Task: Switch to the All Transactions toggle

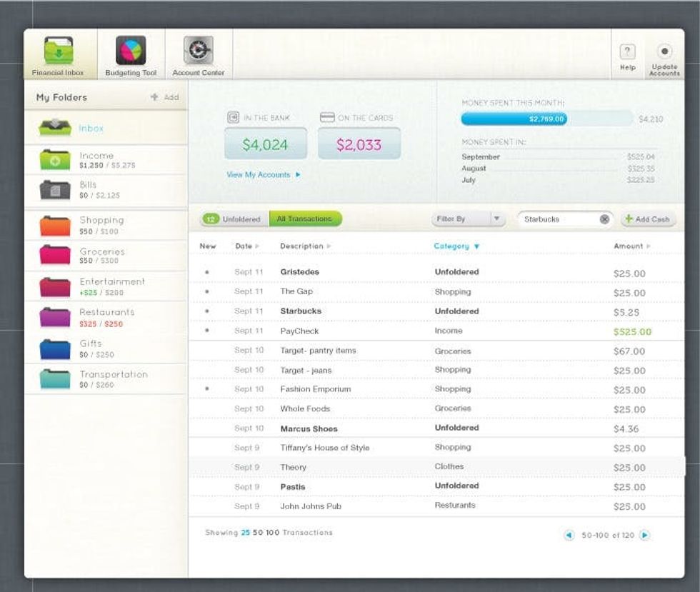Action: pos(305,219)
